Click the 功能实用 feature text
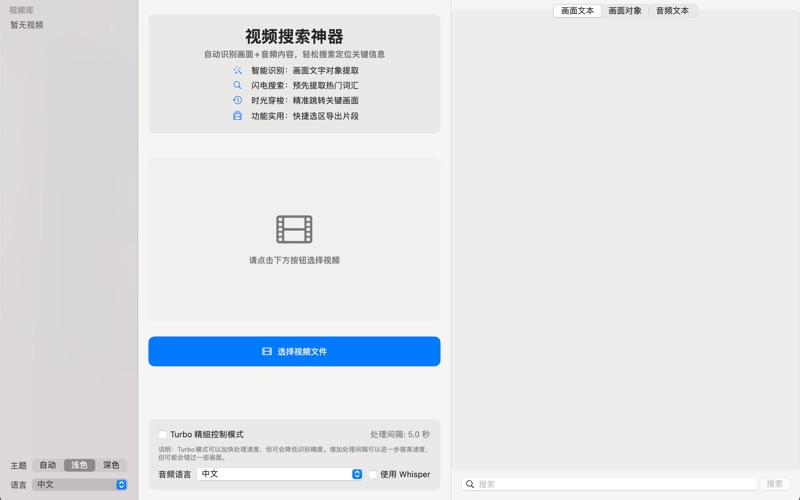800x500 pixels. tap(305, 116)
